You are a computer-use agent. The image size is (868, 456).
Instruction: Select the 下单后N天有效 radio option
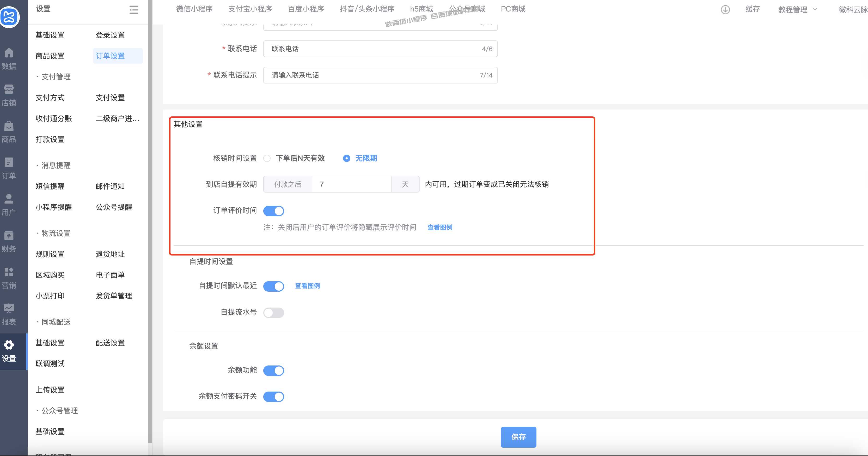[x=267, y=159]
